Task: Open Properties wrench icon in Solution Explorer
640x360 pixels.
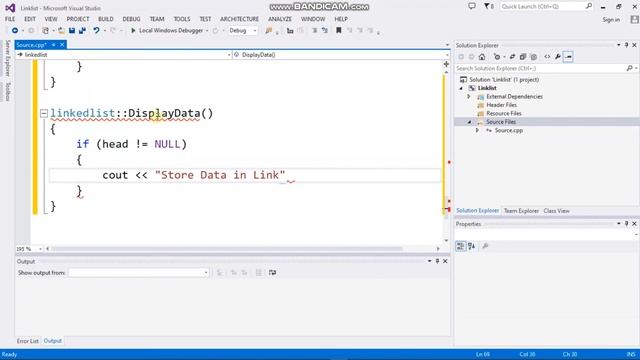Action: (x=558, y=57)
